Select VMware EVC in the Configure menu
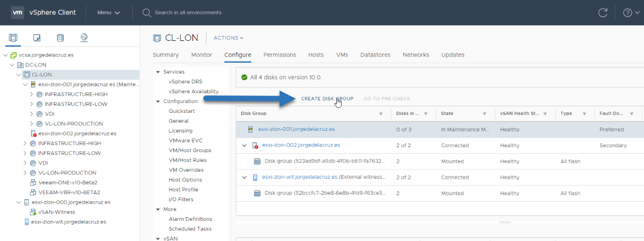 click(x=186, y=140)
